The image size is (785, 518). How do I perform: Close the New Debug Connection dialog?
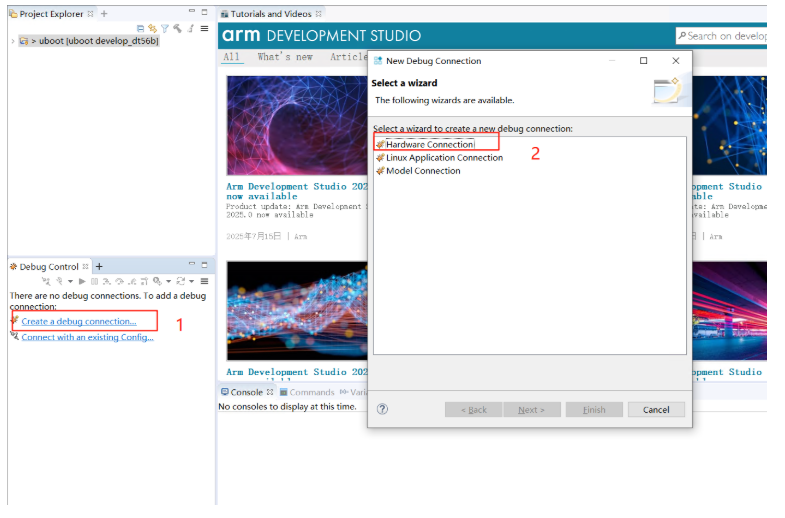click(675, 61)
